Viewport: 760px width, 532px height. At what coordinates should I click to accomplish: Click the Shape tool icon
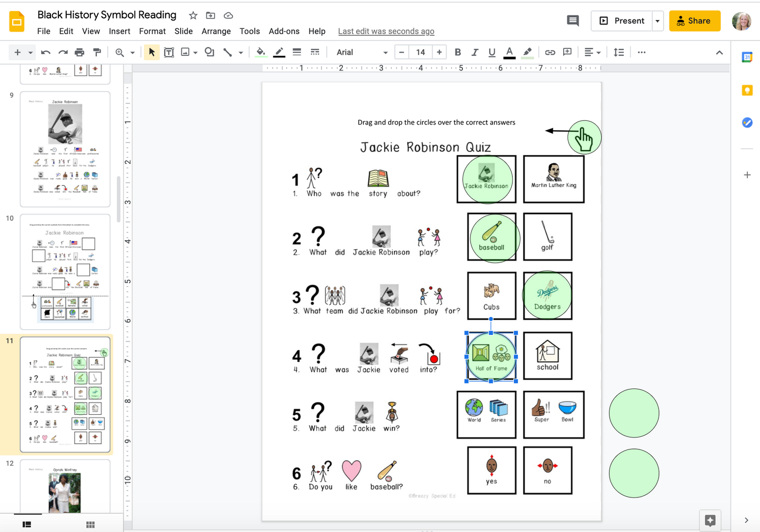(x=209, y=52)
